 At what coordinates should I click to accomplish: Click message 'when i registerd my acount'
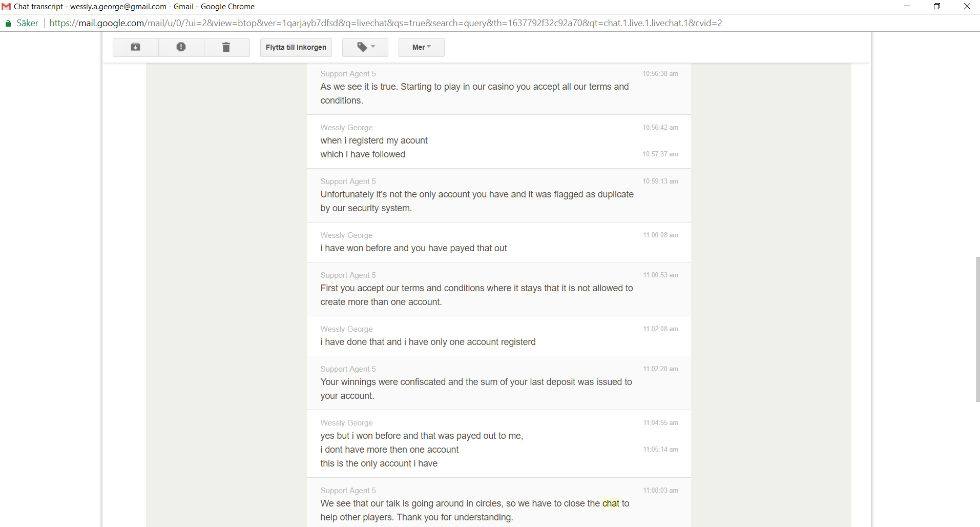(374, 140)
